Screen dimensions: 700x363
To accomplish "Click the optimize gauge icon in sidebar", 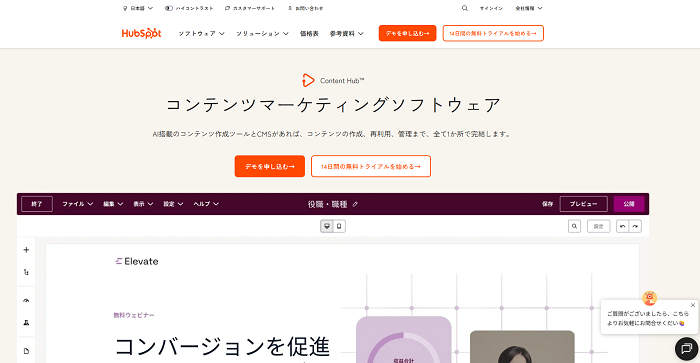I will click(x=26, y=300).
